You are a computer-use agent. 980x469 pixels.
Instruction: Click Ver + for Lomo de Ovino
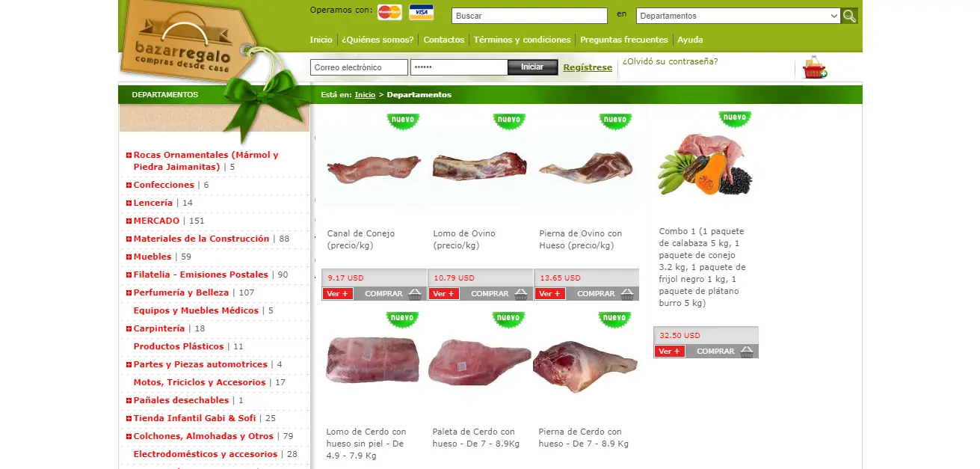tap(444, 294)
